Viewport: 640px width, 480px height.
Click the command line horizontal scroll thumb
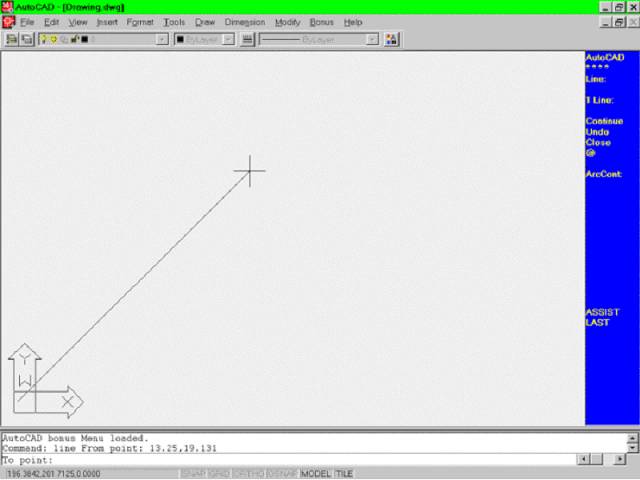597,460
